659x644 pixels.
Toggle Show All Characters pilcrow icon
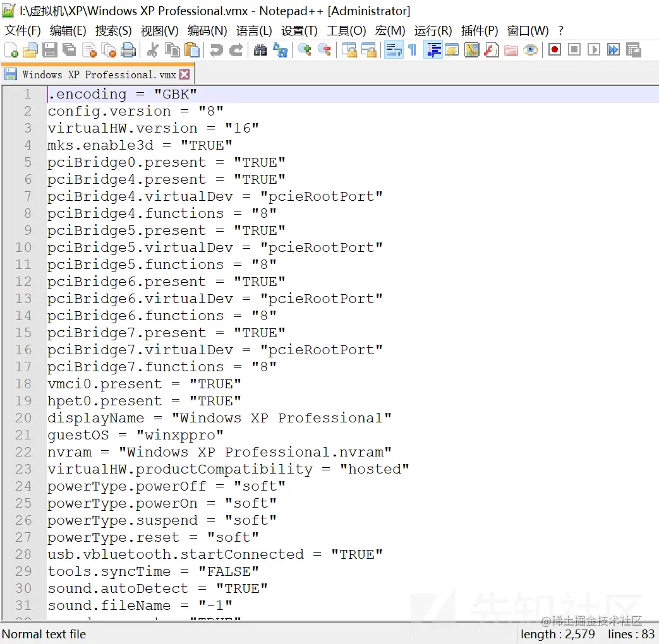(x=413, y=50)
